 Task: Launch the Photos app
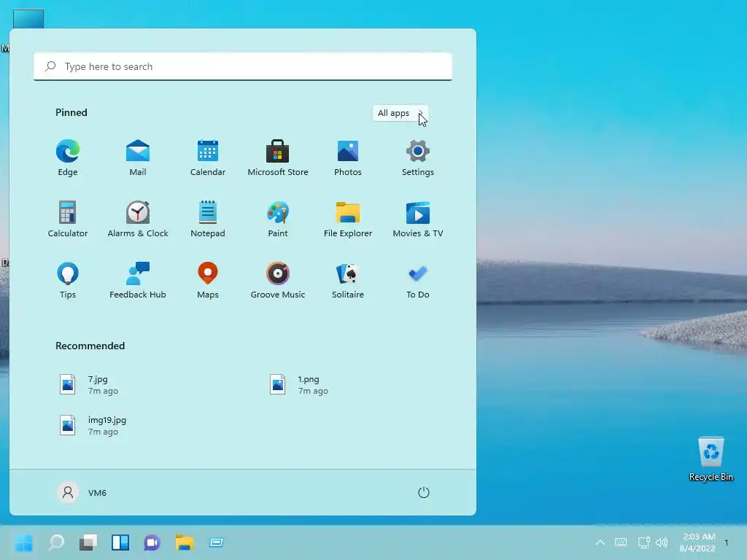point(348,158)
